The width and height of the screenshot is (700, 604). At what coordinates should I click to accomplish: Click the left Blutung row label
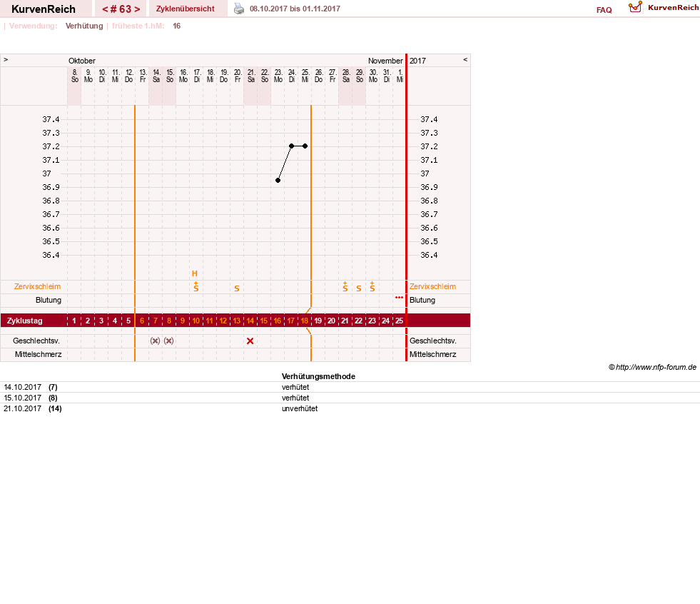pos(49,300)
